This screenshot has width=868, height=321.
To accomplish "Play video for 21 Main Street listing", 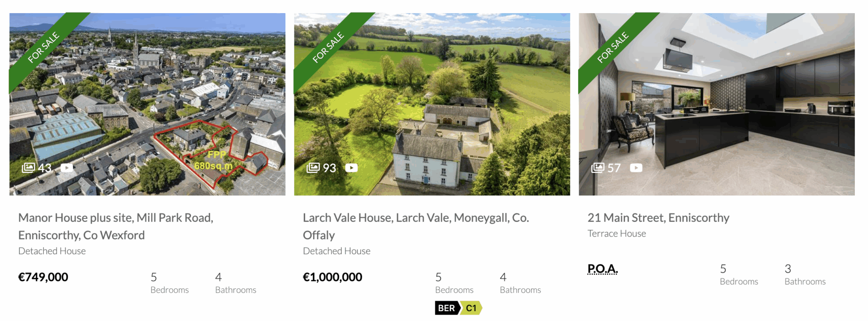I will click(636, 168).
